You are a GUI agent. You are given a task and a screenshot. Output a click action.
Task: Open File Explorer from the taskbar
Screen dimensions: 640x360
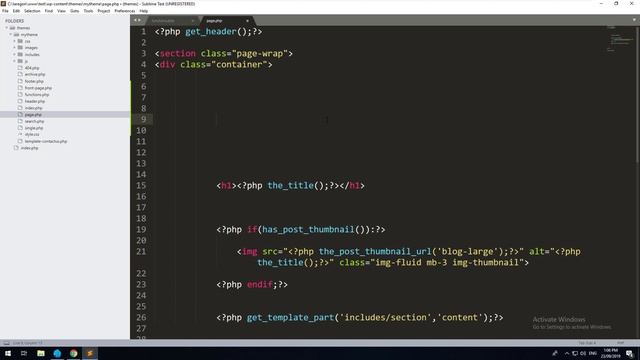(x=41, y=353)
